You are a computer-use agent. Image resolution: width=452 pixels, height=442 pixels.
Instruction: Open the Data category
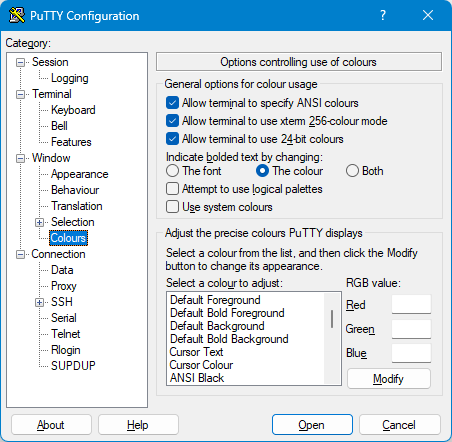[x=62, y=270]
